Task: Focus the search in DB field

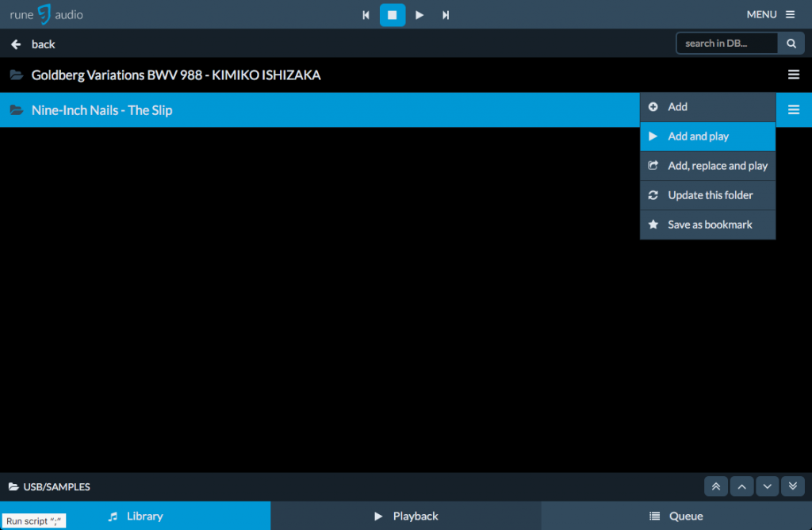Action: (726, 43)
